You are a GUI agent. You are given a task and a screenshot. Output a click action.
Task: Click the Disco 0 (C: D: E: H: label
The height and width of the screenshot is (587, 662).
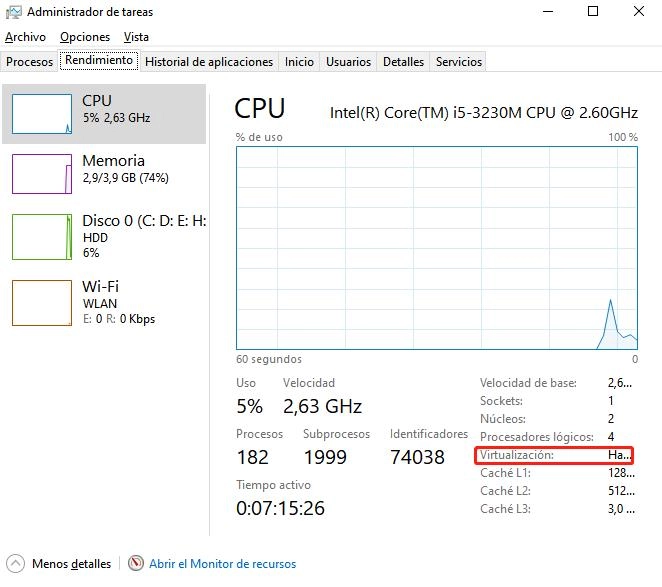(x=144, y=220)
